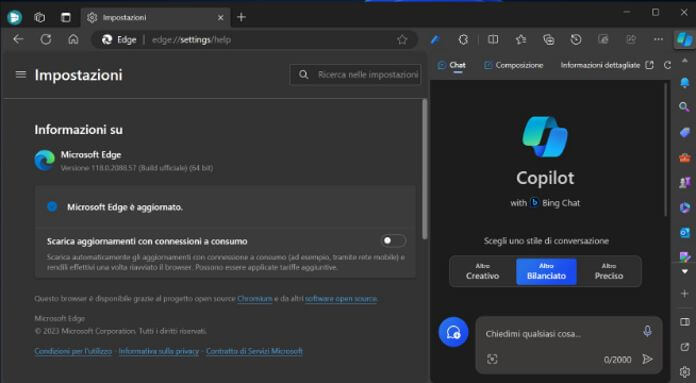This screenshot has width=696, height=383.
Task: Open Contratto di Servizi Microsoft link
Action: click(x=254, y=351)
